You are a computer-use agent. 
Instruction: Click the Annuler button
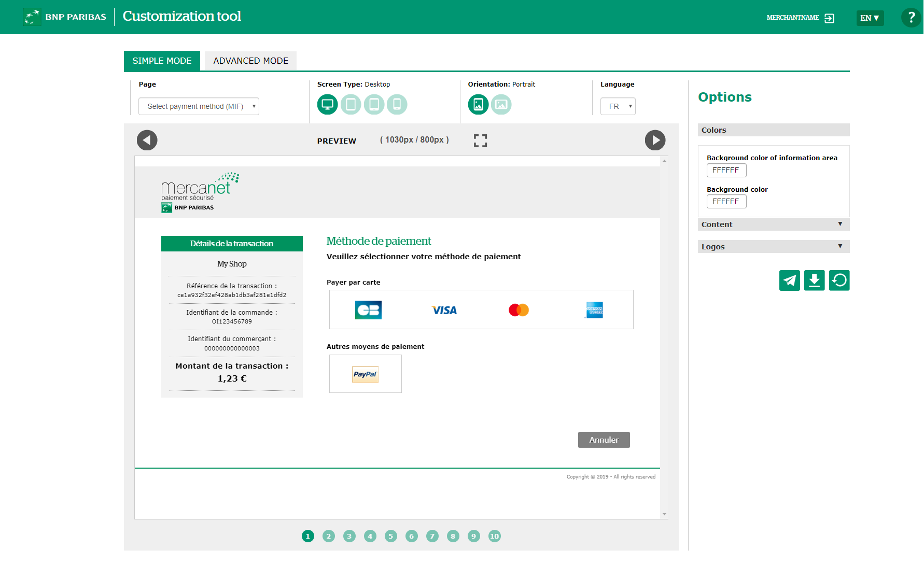[604, 440]
